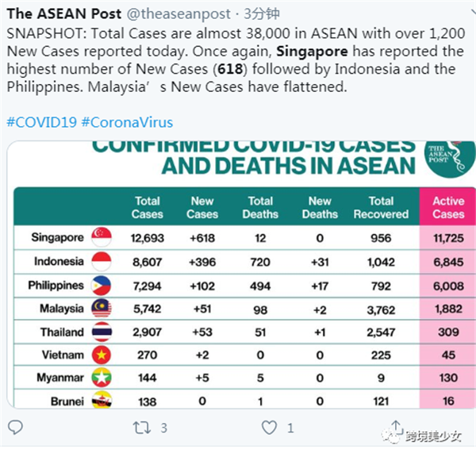Click the Indonesia flag icon
The height and width of the screenshot is (457, 476).
[102, 261]
